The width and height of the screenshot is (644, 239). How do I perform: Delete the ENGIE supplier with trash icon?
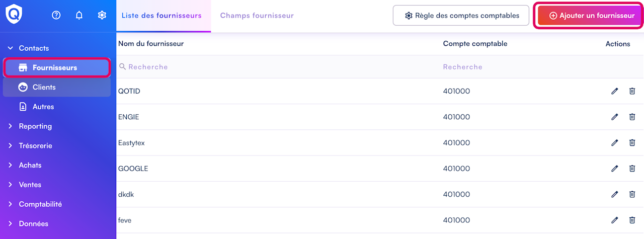632,117
